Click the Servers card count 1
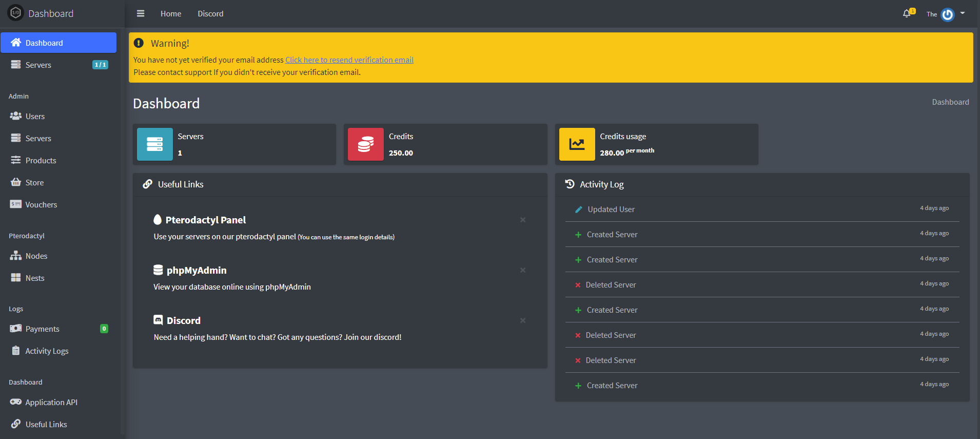Screen dimensions: 980x439 click(180, 153)
